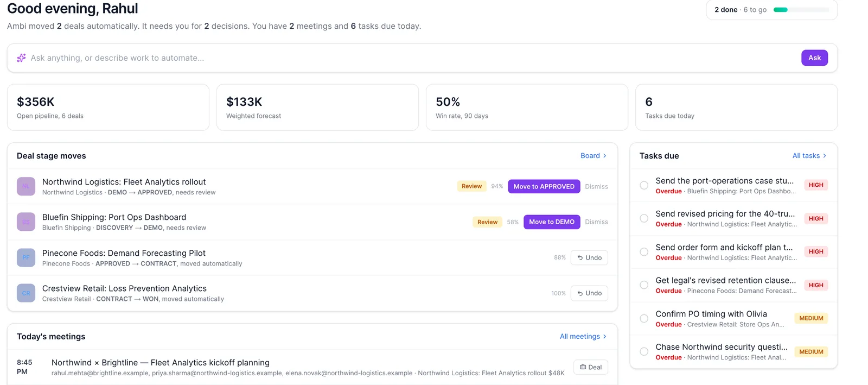
Task: Move Bluefin deal to DEMO
Action: [x=552, y=222]
